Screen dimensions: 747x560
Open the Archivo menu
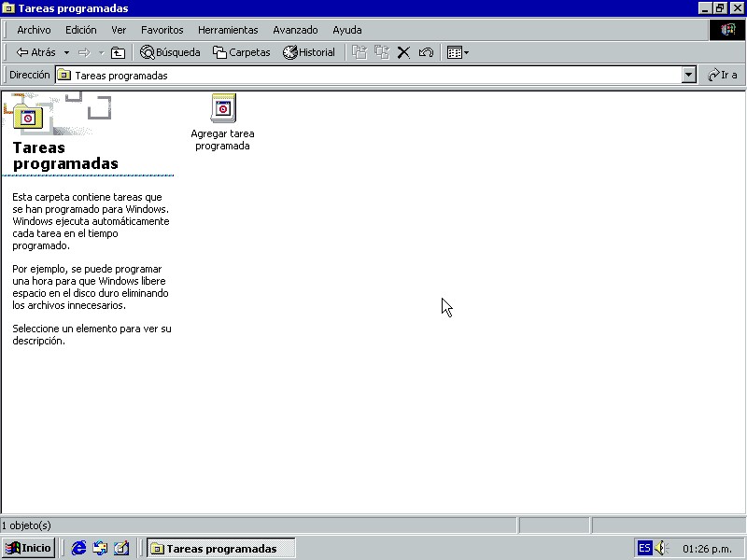click(x=34, y=30)
